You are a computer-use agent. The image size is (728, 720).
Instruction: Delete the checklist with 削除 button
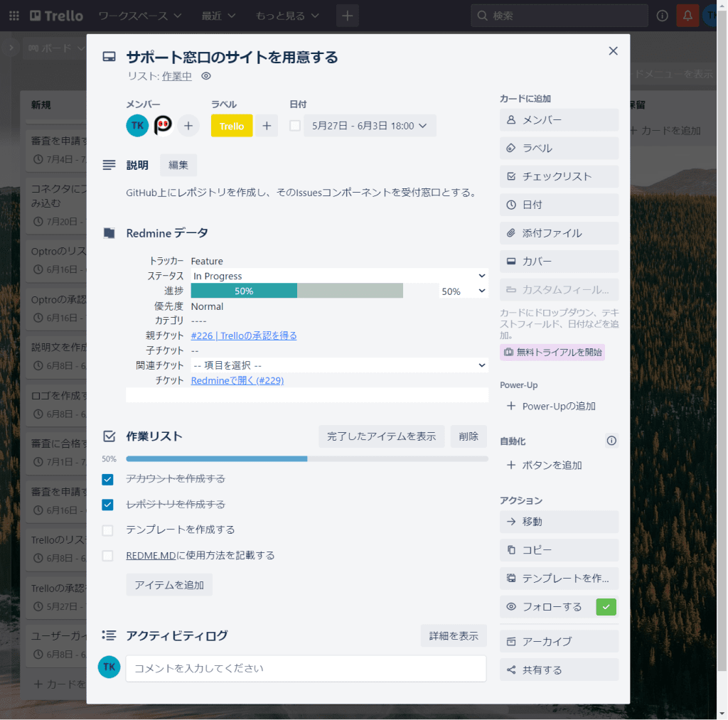tap(469, 436)
